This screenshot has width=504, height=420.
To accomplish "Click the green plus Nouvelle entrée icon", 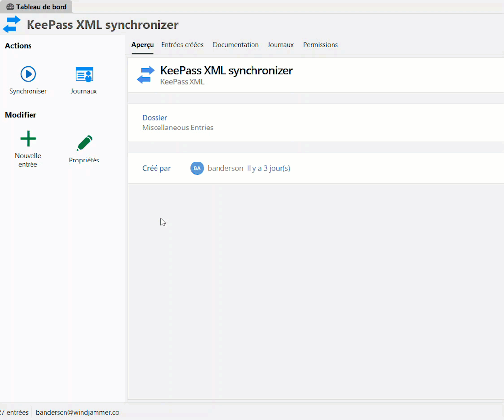I will [28, 139].
